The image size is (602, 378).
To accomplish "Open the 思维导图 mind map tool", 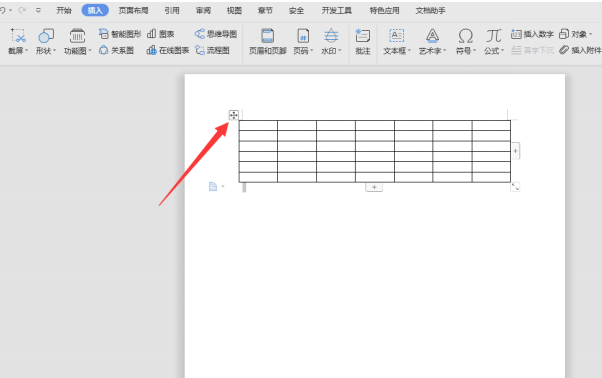I will point(215,34).
